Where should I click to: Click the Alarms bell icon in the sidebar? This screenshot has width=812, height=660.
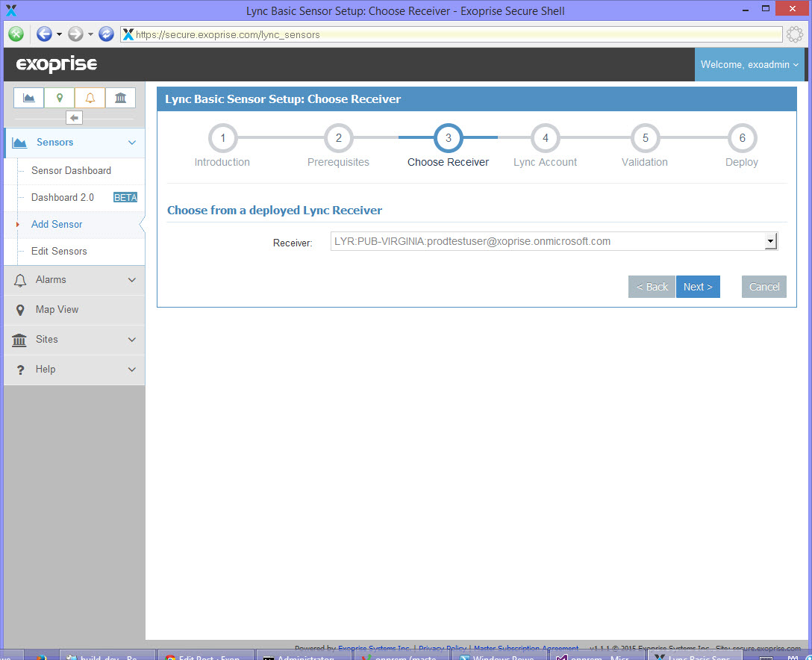click(x=19, y=280)
